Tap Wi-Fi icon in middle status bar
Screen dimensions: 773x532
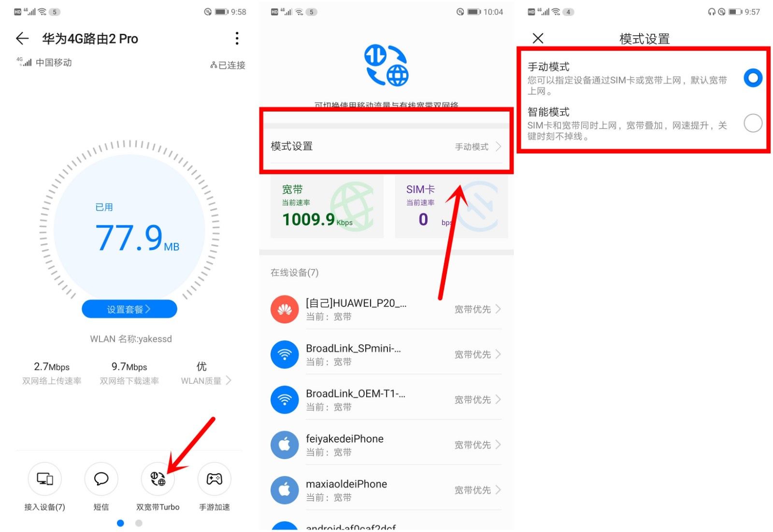coord(300,12)
